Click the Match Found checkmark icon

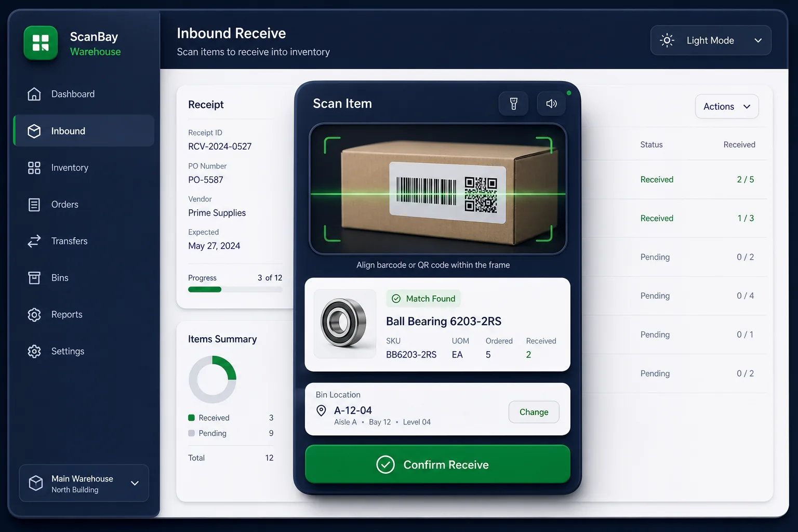pyautogui.click(x=396, y=299)
